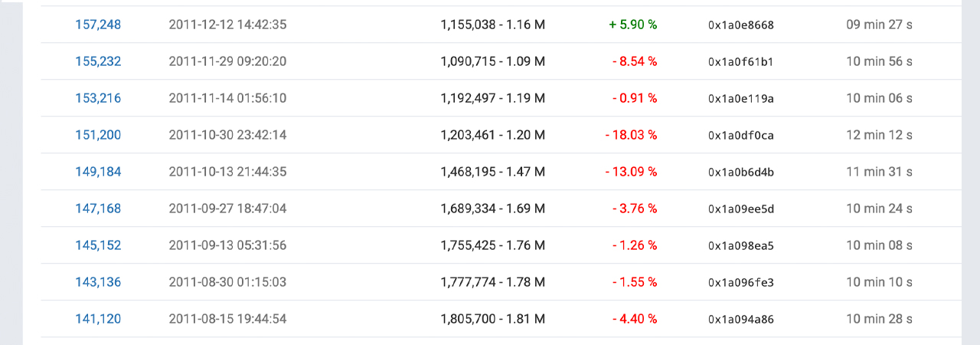The image size is (980, 345).
Task: Click the - 18.03 % change value
Action: pos(631,135)
